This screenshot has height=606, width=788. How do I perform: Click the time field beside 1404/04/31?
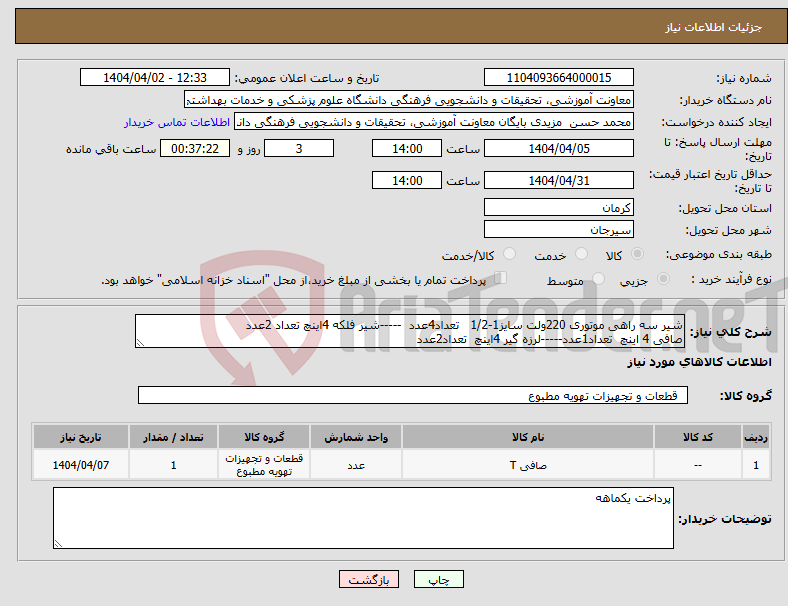[407, 180]
